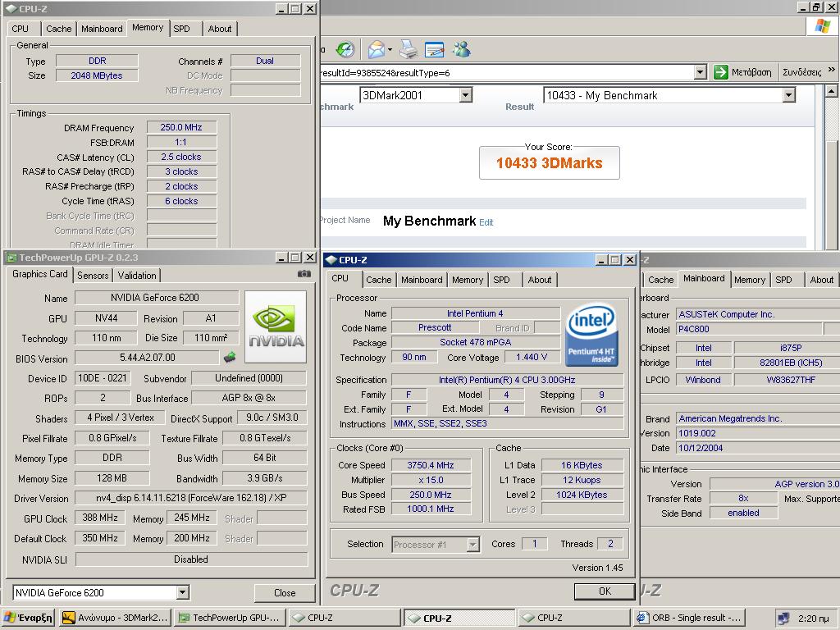Open the Start button on taskbar
Screen dimensions: 840x630
(x=29, y=618)
